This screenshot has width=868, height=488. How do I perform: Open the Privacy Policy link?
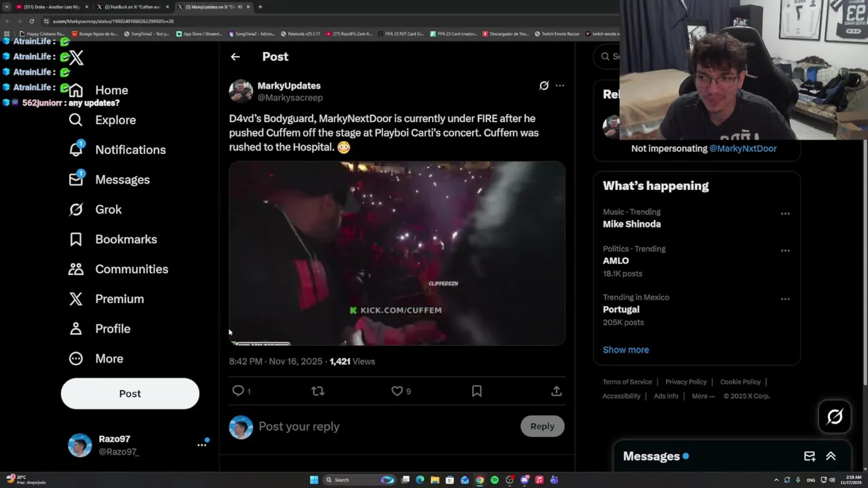pyautogui.click(x=686, y=382)
